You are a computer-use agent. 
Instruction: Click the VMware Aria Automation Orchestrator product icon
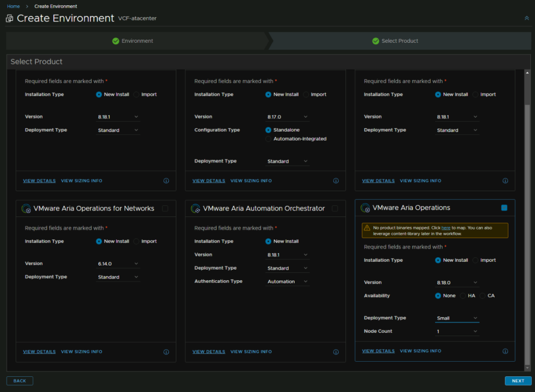pyautogui.click(x=195, y=209)
